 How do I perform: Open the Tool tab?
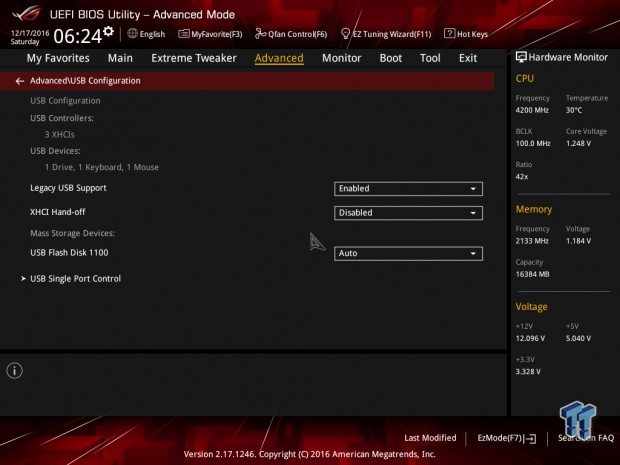point(430,58)
